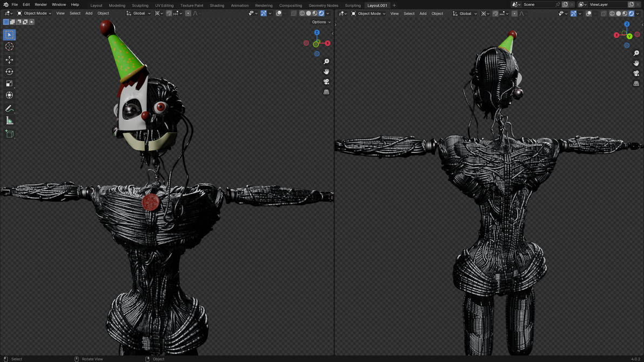The image size is (644, 362).
Task: Select the Annotate tool in the left toolbar
Action: 9,108
